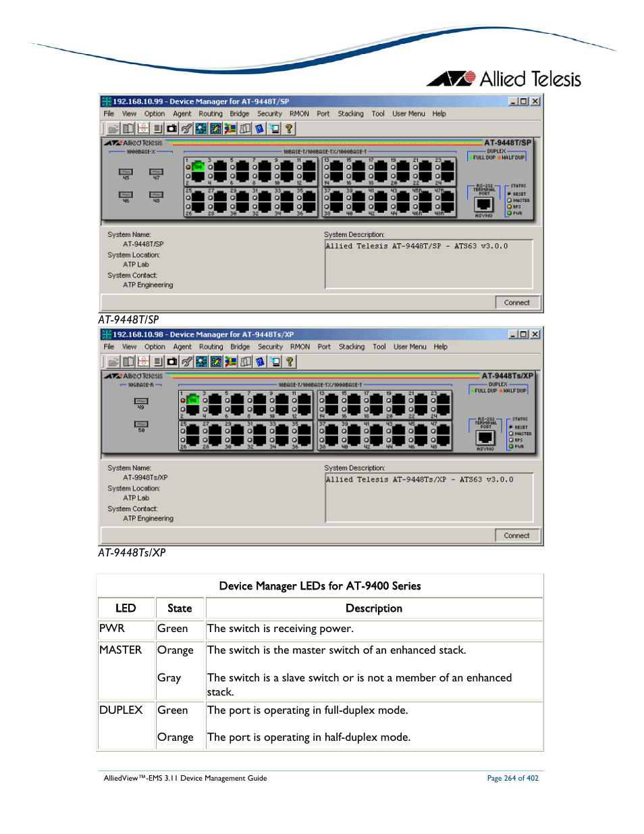Click the multicolored flag icon in AT-9448Ts/XP toolbar
The height and width of the screenshot is (834, 644).
tap(231, 361)
